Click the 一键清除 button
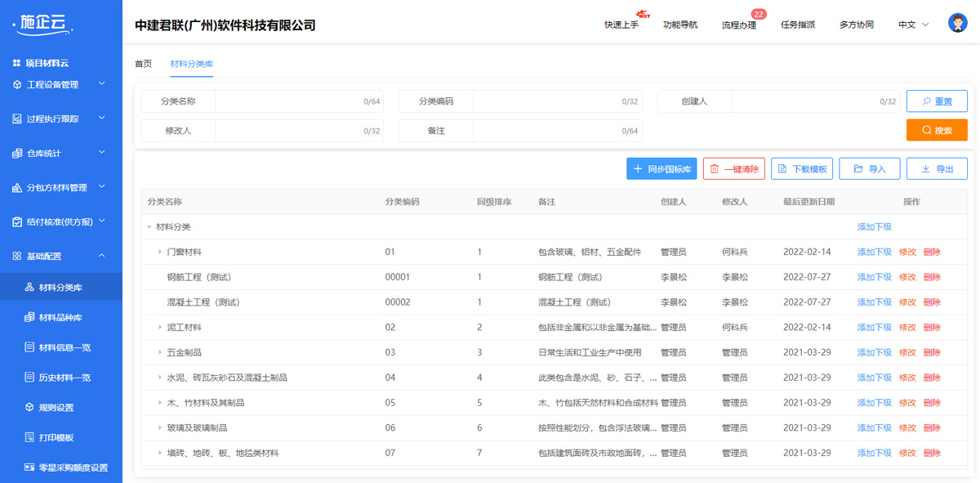The image size is (980, 483). (733, 169)
